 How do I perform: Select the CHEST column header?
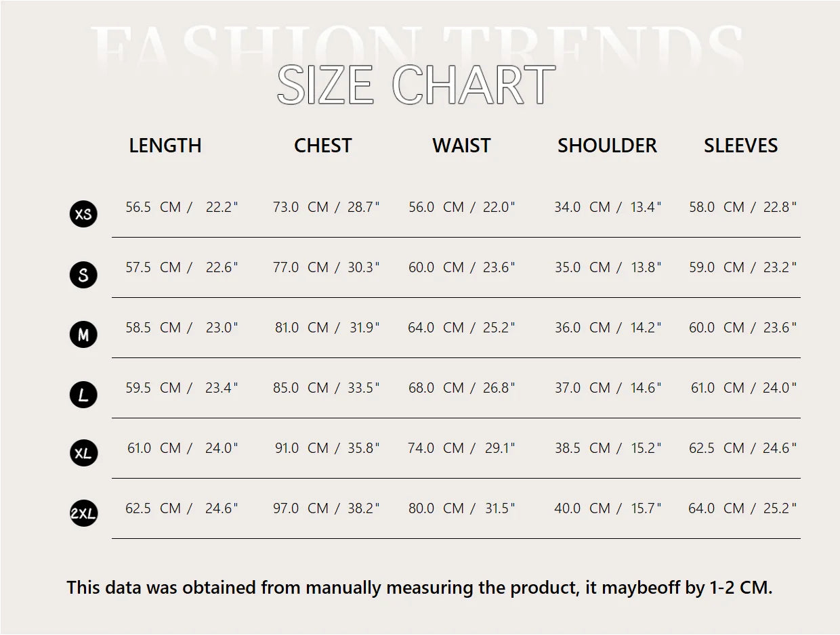(x=323, y=146)
